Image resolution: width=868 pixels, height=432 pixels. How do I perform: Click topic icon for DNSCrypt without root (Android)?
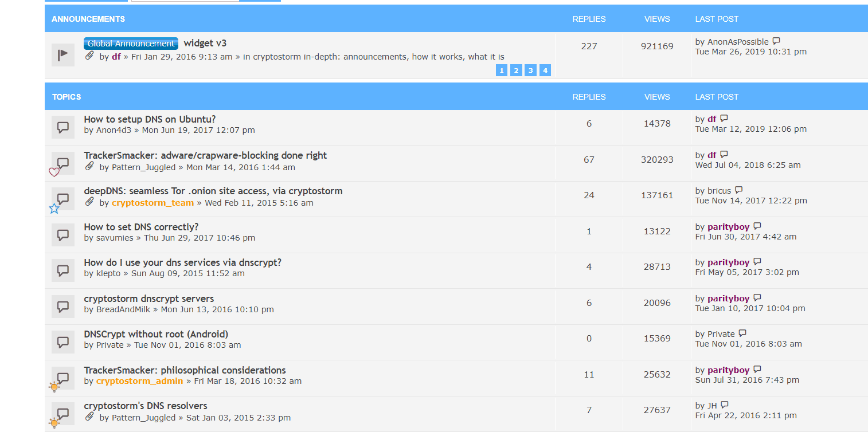click(63, 342)
